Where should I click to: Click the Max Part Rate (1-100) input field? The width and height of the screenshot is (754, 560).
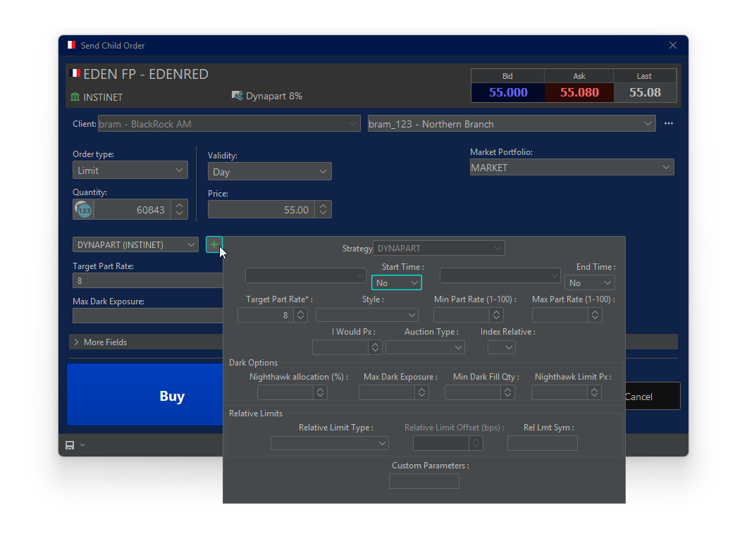click(x=560, y=315)
